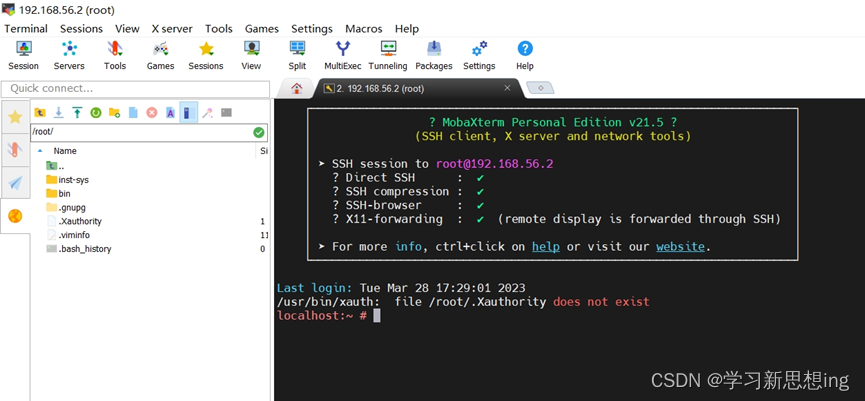Select the '..' parent directory entry
865x401 pixels.
(x=55, y=166)
